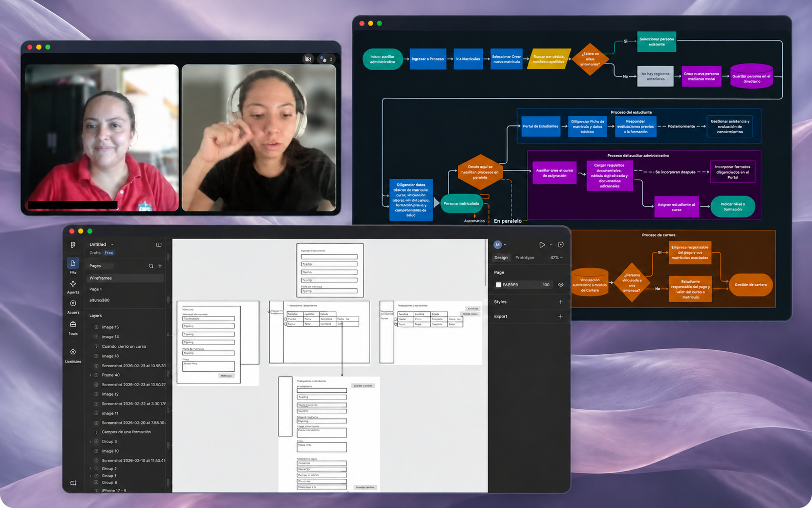812x508 pixels.
Task: Click the Persona matriculada flowchart node
Action: coord(461,204)
